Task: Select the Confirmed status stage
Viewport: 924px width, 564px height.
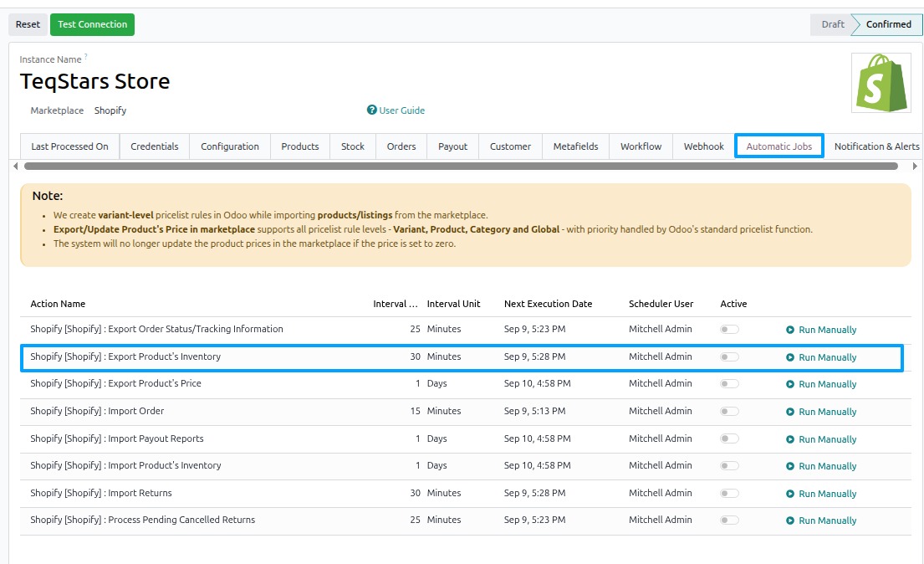Action: [x=888, y=24]
